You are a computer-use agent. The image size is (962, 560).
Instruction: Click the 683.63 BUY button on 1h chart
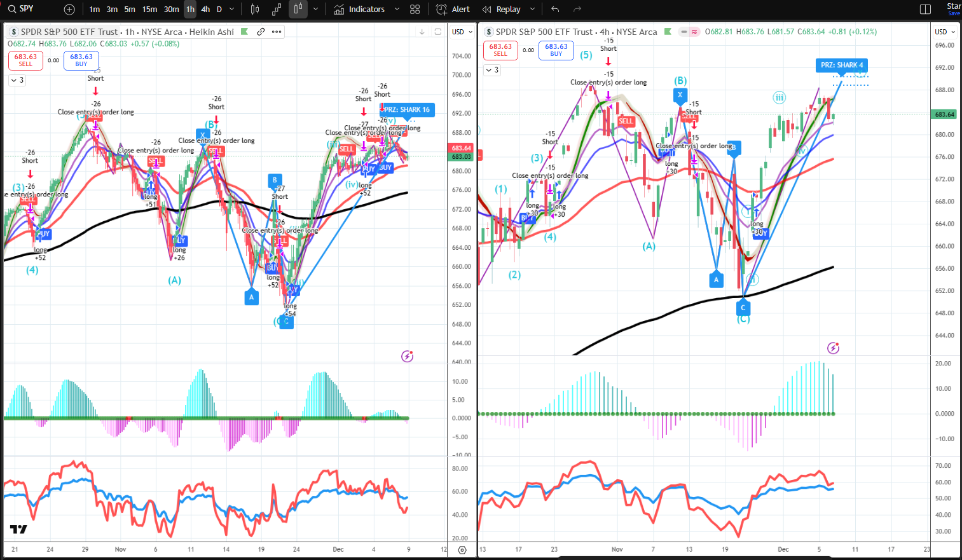pos(81,60)
